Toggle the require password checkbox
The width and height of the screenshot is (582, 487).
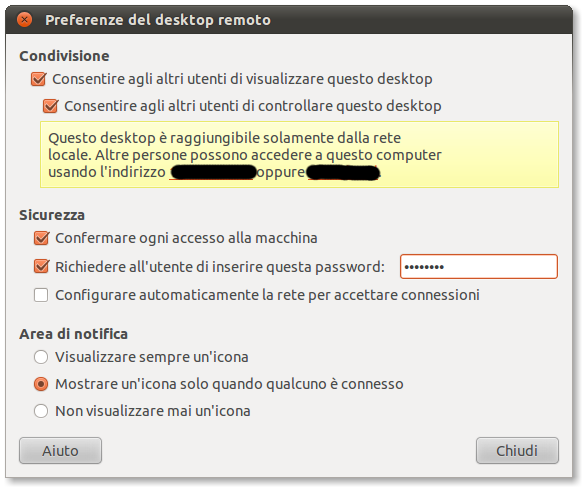pyautogui.click(x=41, y=267)
